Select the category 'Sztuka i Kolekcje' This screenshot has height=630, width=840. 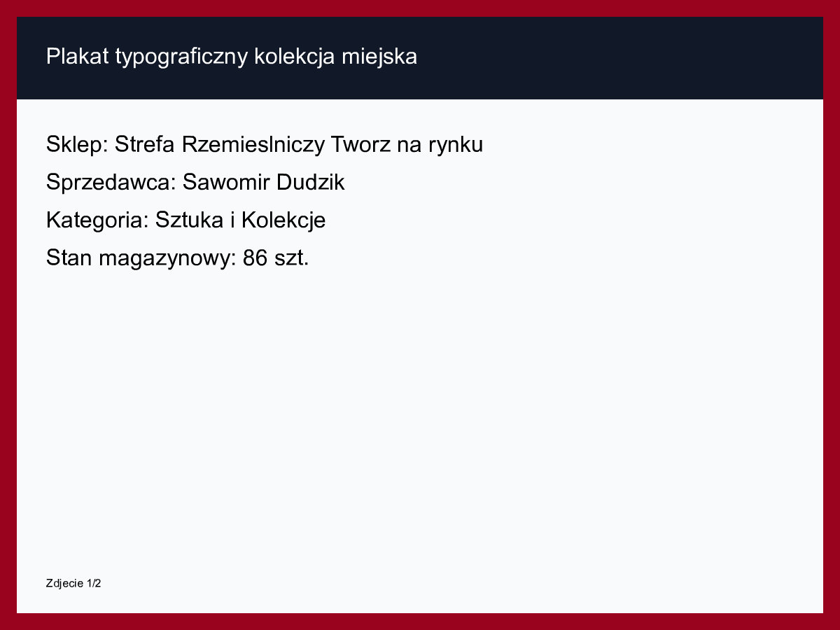click(x=240, y=220)
